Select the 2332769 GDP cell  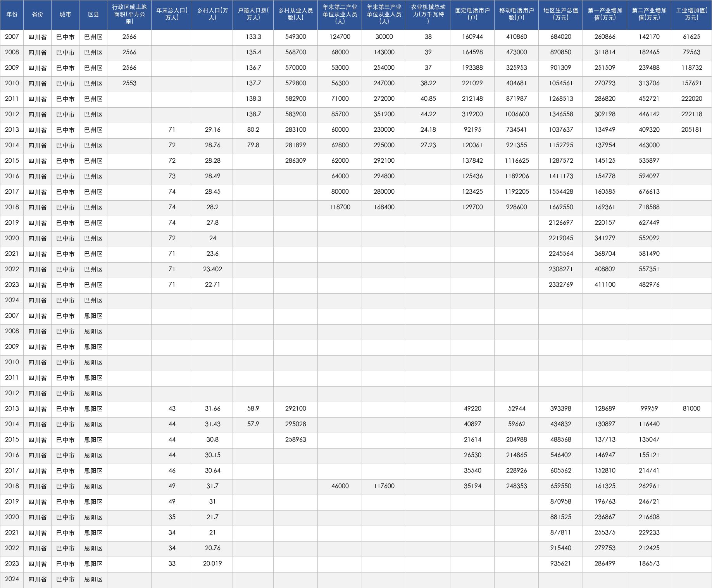[560, 285]
